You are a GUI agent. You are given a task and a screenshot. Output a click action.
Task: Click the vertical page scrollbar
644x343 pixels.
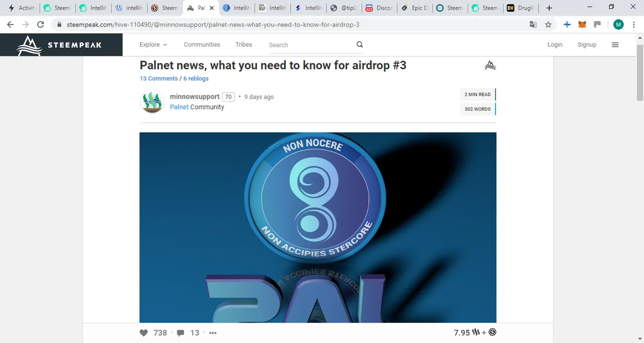click(x=640, y=72)
